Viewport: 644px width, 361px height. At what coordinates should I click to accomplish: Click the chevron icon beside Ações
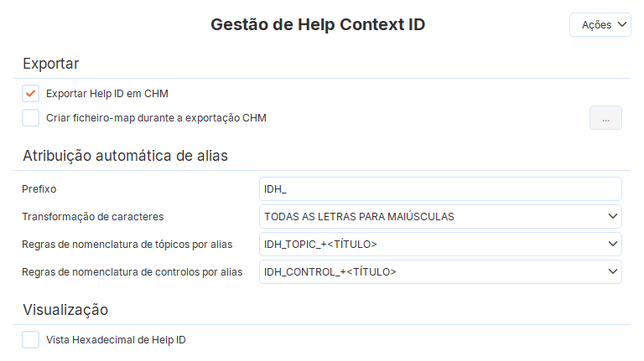point(622,25)
